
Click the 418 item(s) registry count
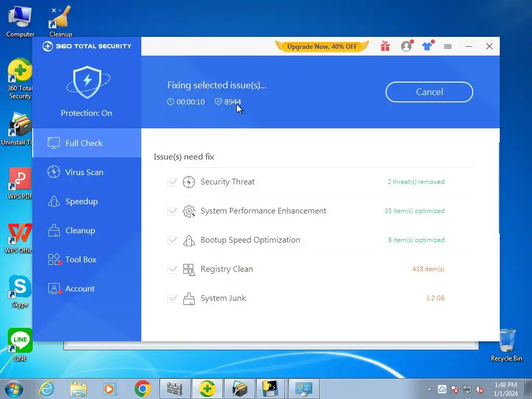pyautogui.click(x=428, y=269)
